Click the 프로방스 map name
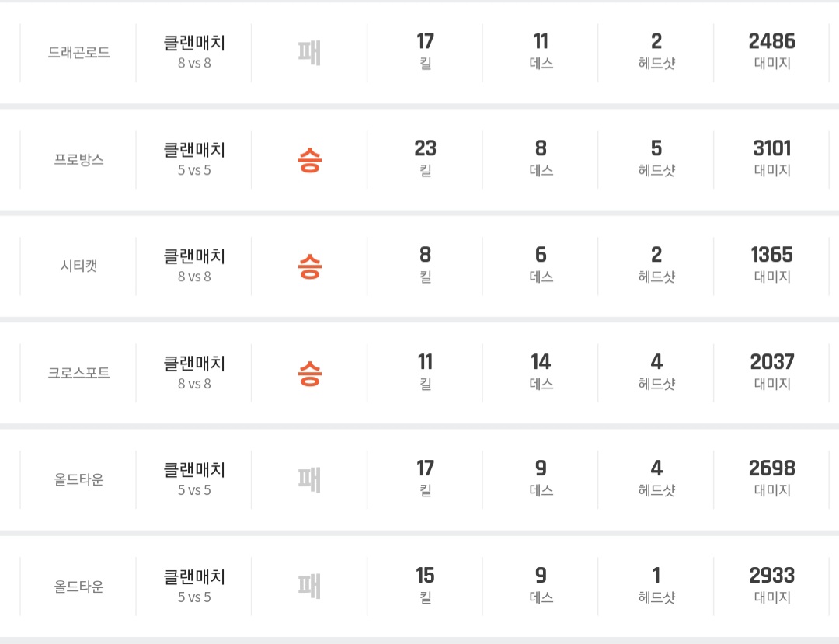The image size is (839, 644). [x=78, y=159]
